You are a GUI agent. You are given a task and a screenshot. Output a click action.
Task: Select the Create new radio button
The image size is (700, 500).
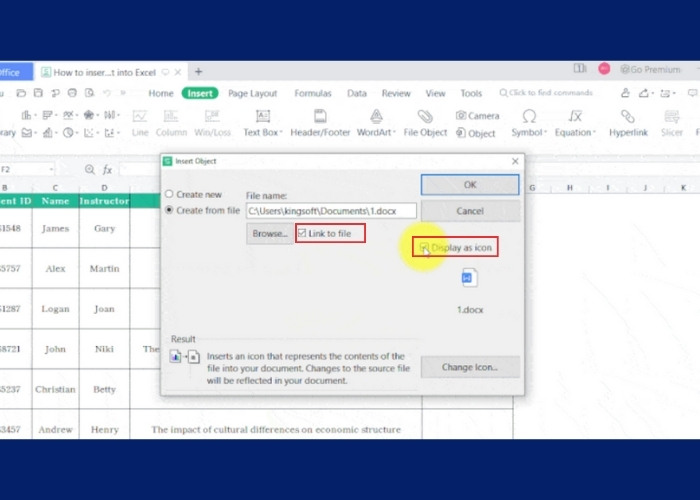pos(169,194)
